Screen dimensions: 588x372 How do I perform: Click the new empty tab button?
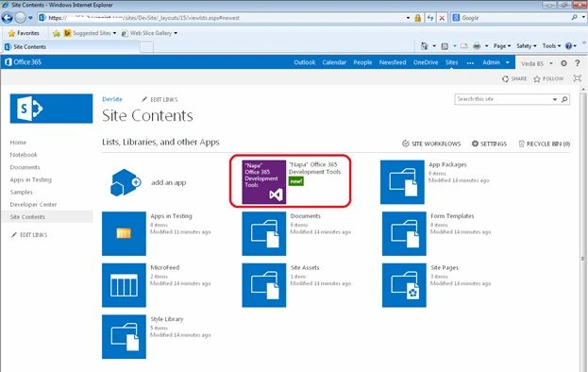(x=146, y=47)
